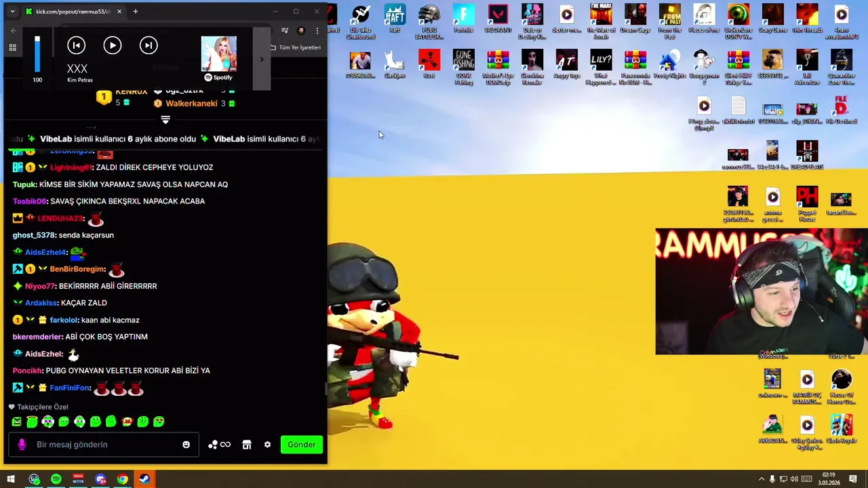Open notification center on the taskbar
Image resolution: width=868 pixels, height=488 pixels.
pos(853,479)
